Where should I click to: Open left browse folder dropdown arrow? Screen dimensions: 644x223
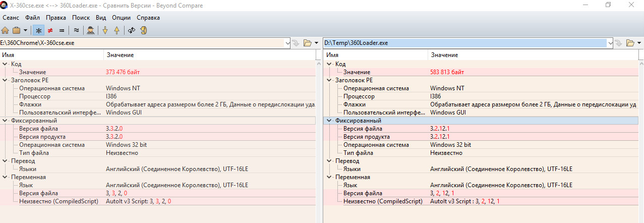(x=316, y=43)
